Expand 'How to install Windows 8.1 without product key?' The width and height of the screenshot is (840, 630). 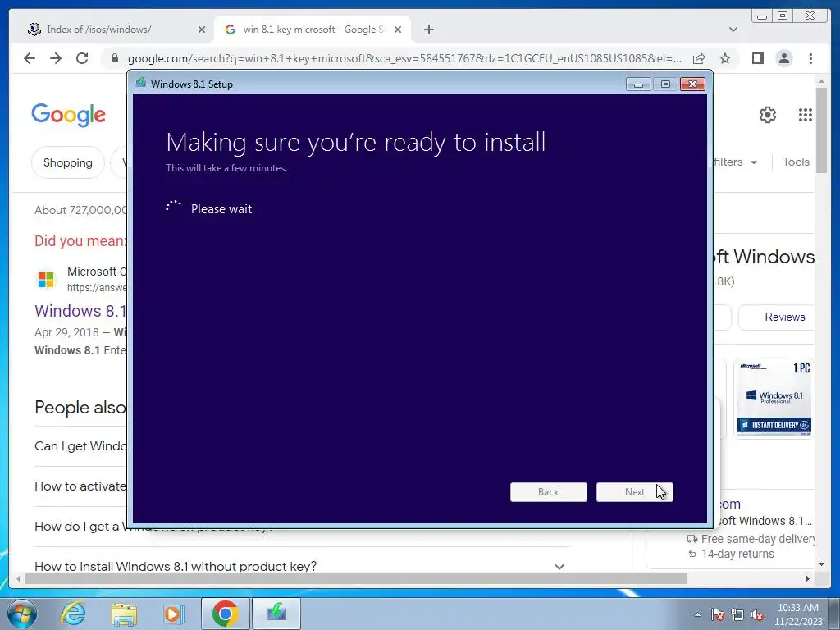coord(300,566)
